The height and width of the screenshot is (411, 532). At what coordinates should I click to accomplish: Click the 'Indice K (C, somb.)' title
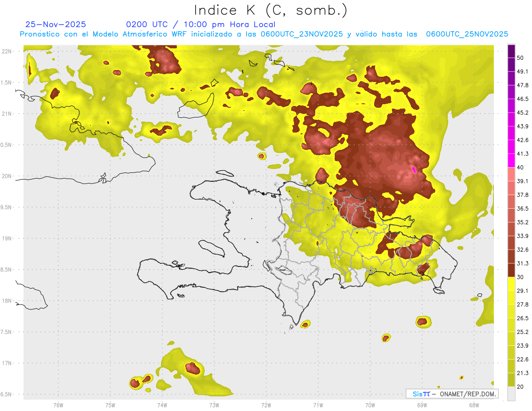click(270, 11)
